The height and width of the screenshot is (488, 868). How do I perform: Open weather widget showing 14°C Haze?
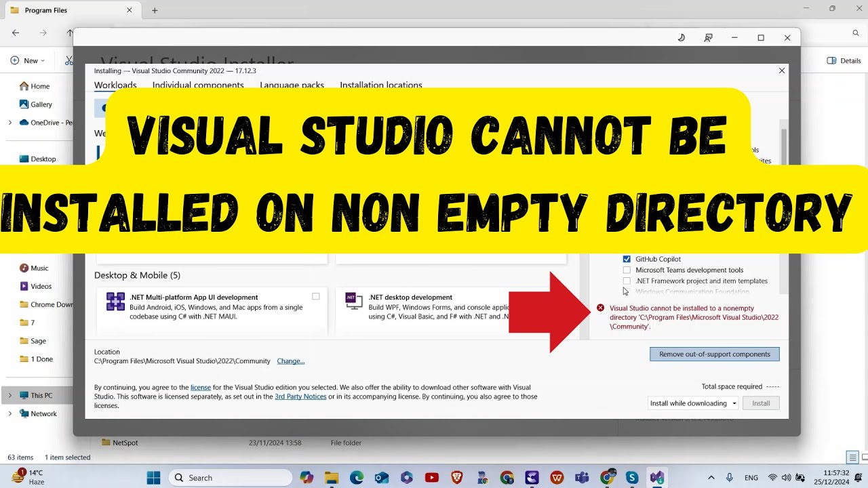pos(28,477)
